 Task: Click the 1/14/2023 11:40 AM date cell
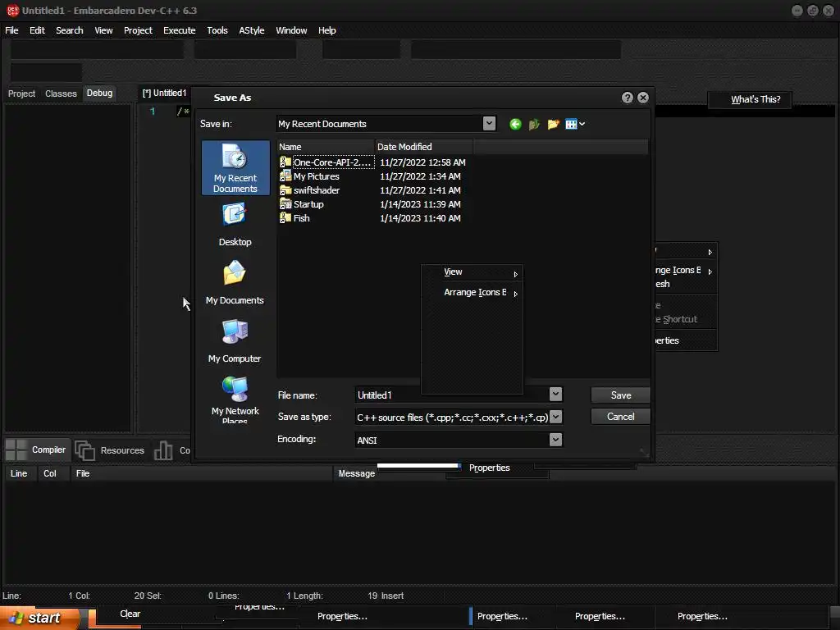tap(420, 218)
